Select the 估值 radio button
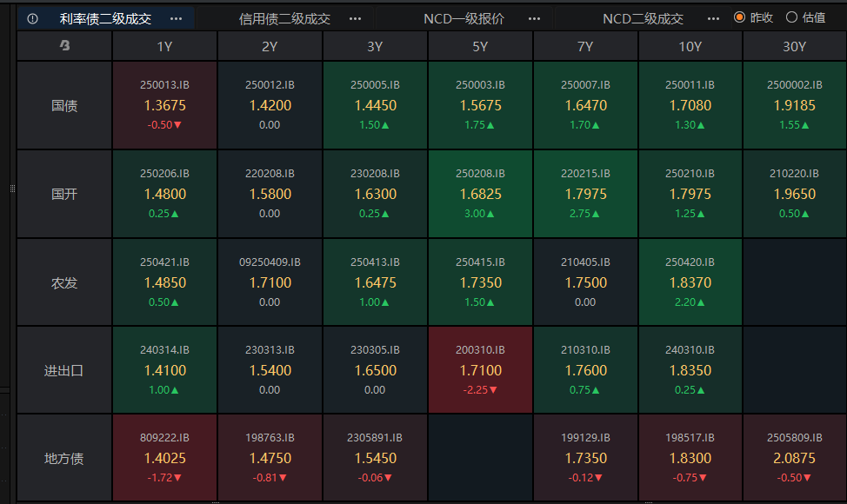The height and width of the screenshot is (504, 847). 791,17
